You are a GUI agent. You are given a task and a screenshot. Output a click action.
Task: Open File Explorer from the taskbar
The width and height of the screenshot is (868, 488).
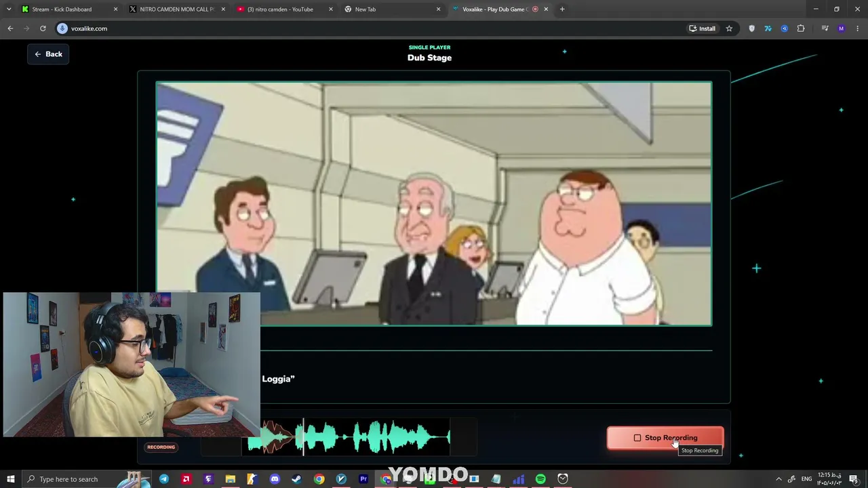(231, 479)
